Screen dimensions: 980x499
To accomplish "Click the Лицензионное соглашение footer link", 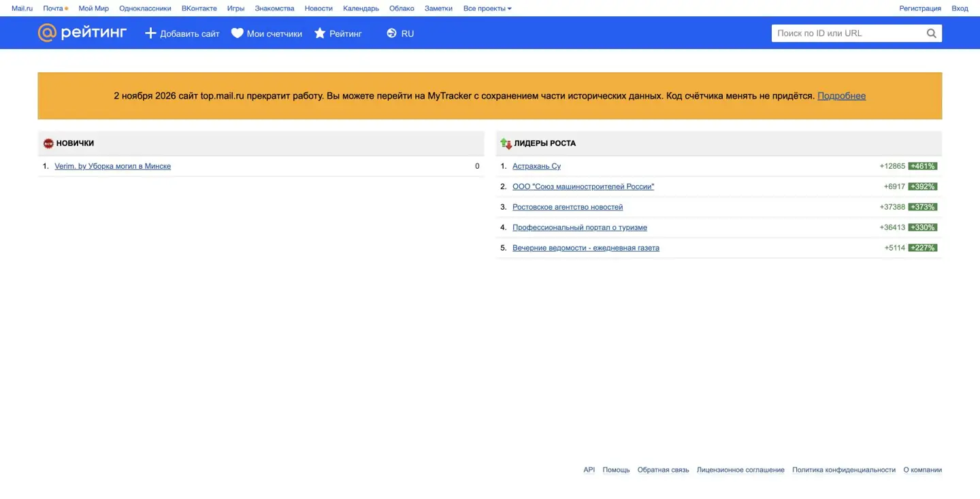I will coord(740,470).
